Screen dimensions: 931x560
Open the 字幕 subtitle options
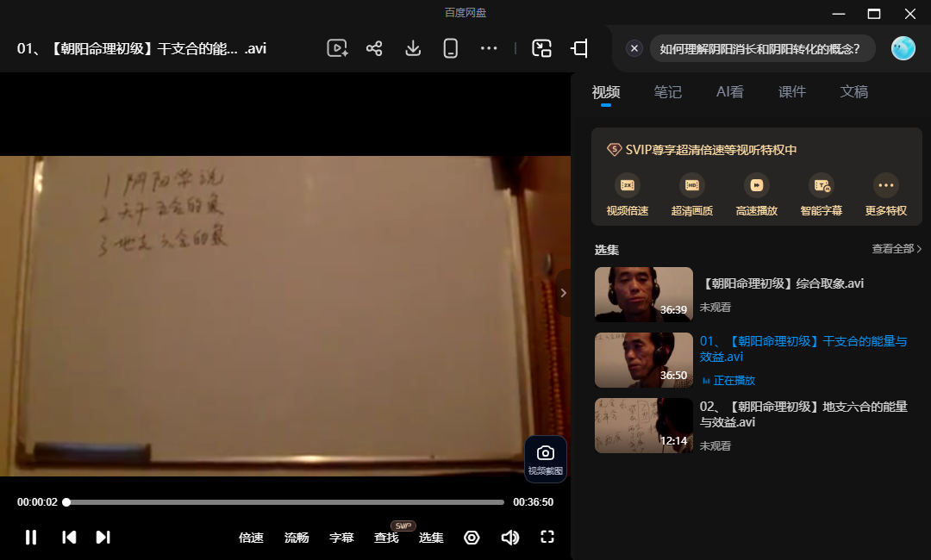(341, 538)
